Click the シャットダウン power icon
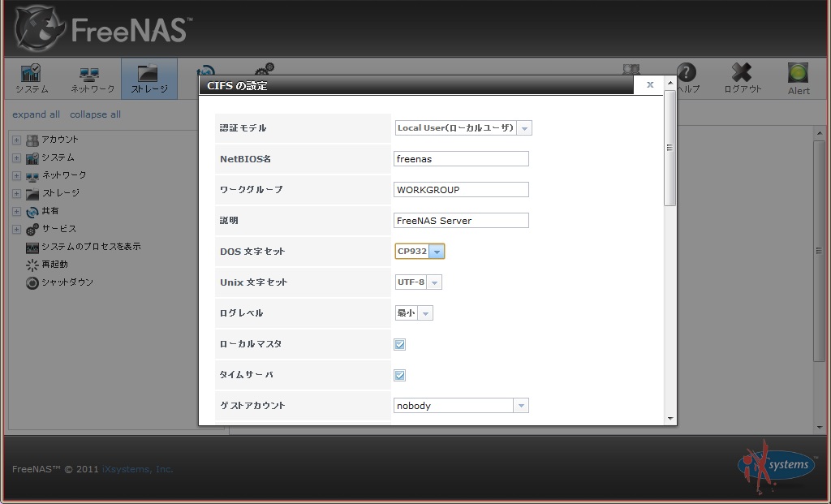 point(32,283)
